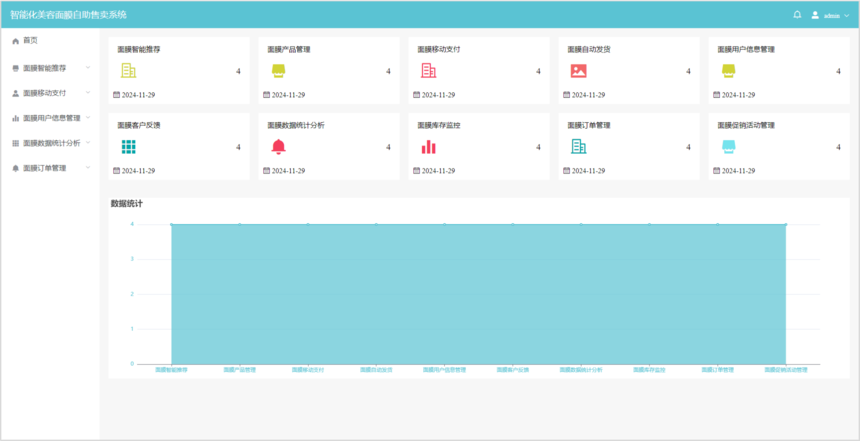Click the 面膜客户反馈 card title
Screen dimensions: 860x441
(139, 126)
